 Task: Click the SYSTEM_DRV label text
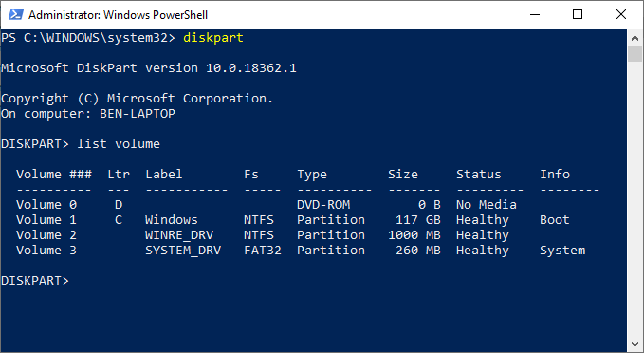[183, 251]
